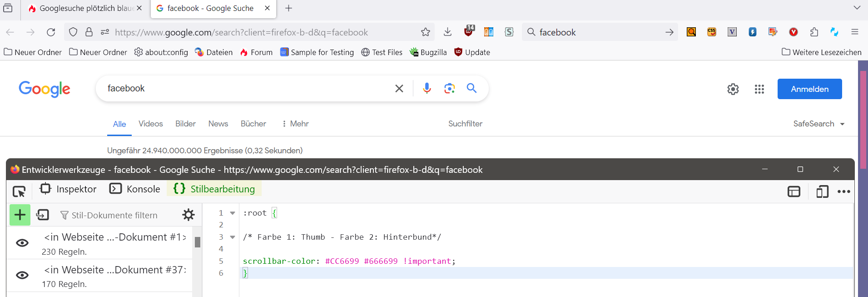Screen dimensions: 868x297
Task: Focus the toolbar search bar with facebook
Action: 599,32
